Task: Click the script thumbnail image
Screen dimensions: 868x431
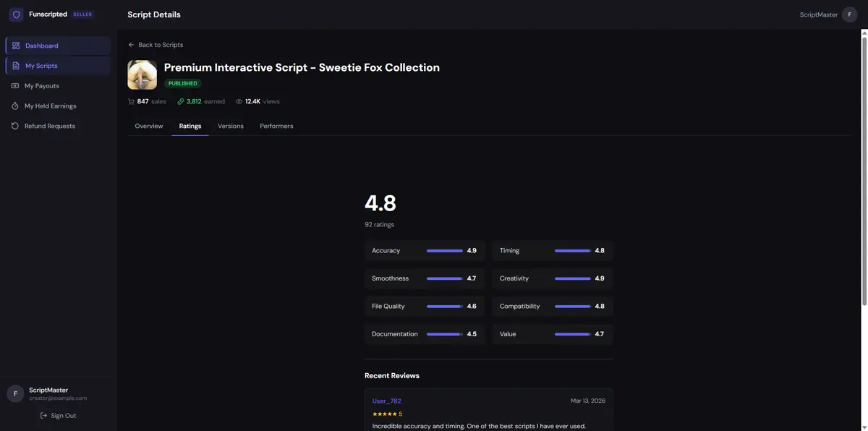Action: [142, 74]
